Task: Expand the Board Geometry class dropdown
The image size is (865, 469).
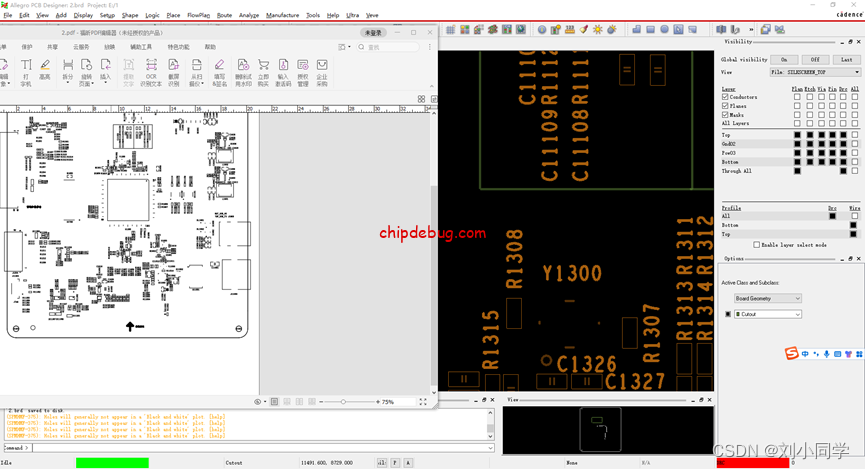Action: (x=768, y=298)
